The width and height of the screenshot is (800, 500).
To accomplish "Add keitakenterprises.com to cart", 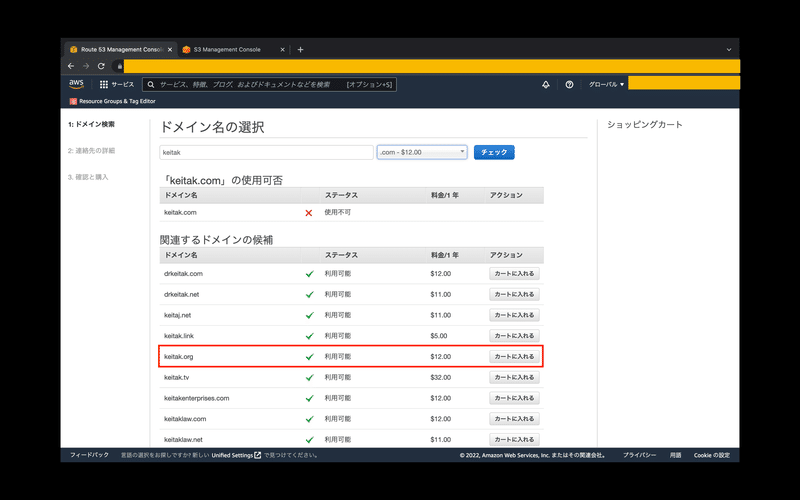I will pyautogui.click(x=514, y=398).
